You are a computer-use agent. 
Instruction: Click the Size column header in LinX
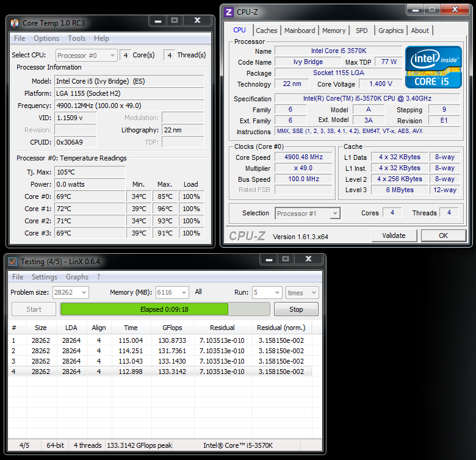coord(41,328)
